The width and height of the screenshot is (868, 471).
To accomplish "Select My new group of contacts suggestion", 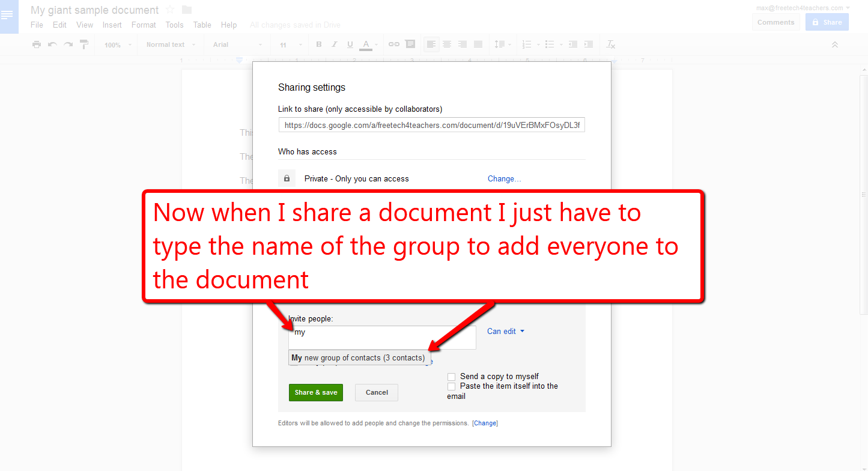I will (x=359, y=357).
